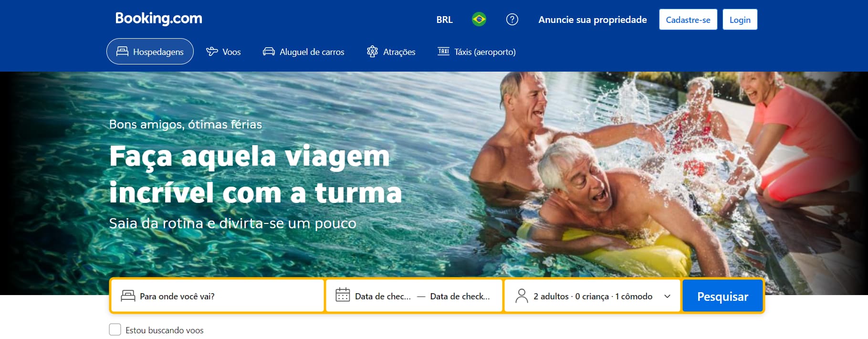Enable the Estou buscando voos checkbox

(x=115, y=329)
